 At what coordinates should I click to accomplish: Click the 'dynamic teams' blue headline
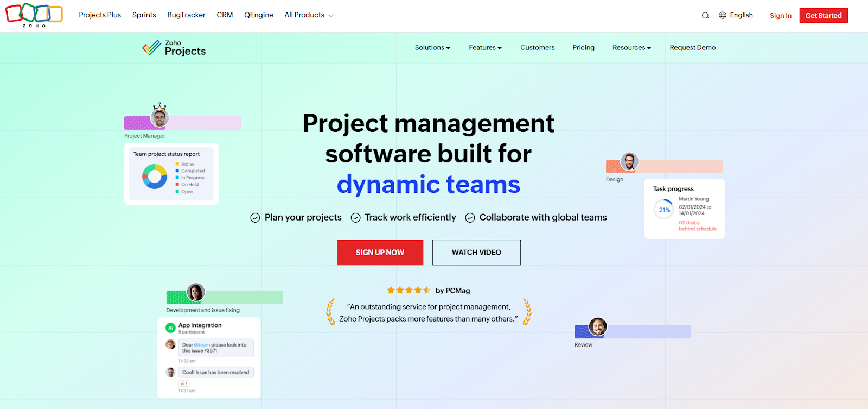(x=429, y=185)
